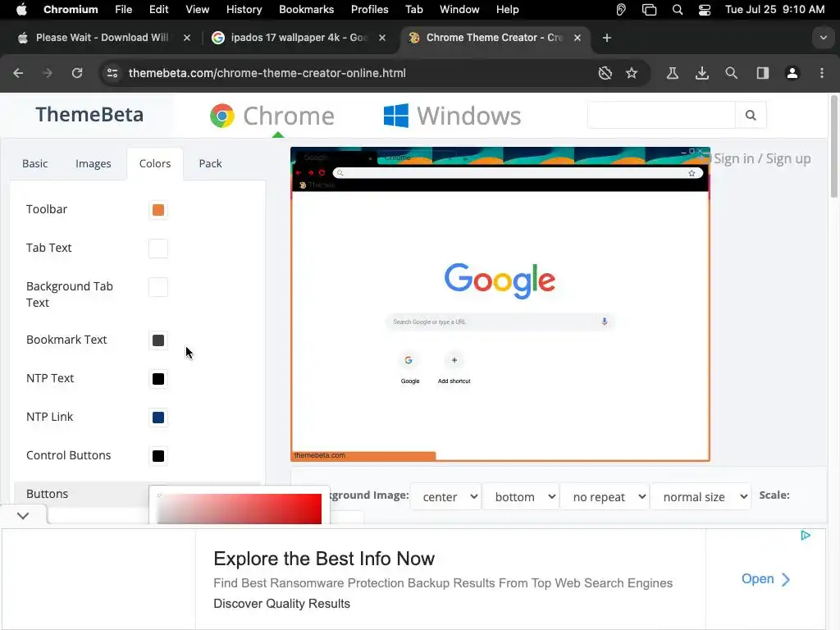Click the address bar URL
The height and width of the screenshot is (630, 840).
tap(267, 73)
